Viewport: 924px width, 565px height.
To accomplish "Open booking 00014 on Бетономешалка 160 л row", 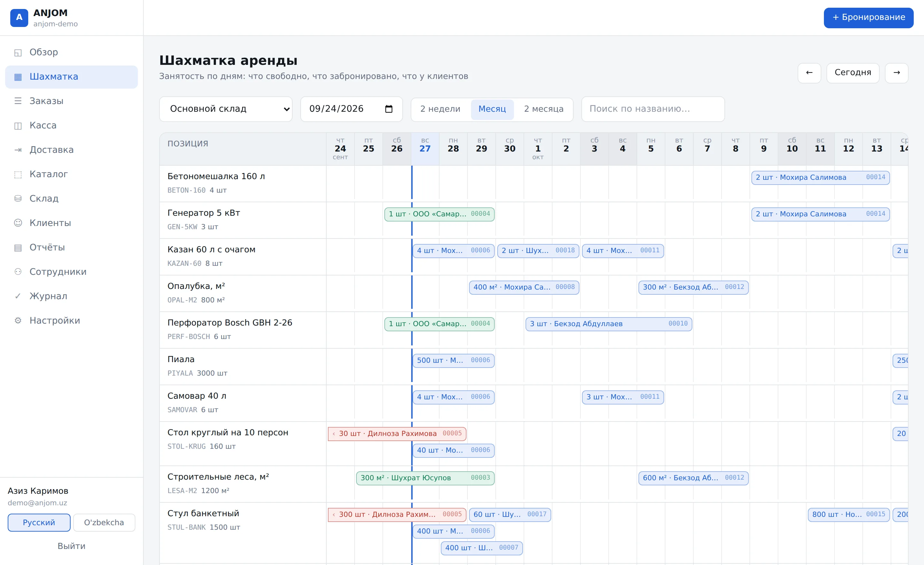I will coord(820,178).
